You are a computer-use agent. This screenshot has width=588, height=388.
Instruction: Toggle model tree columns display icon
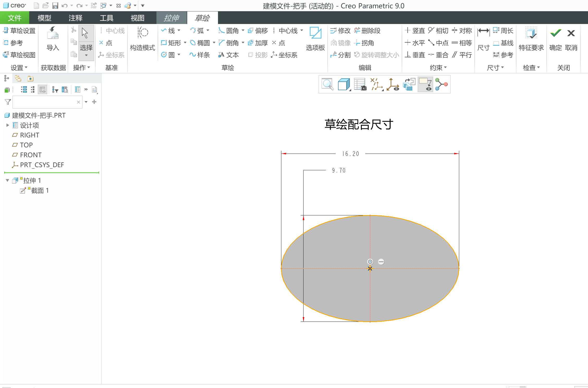[43, 90]
